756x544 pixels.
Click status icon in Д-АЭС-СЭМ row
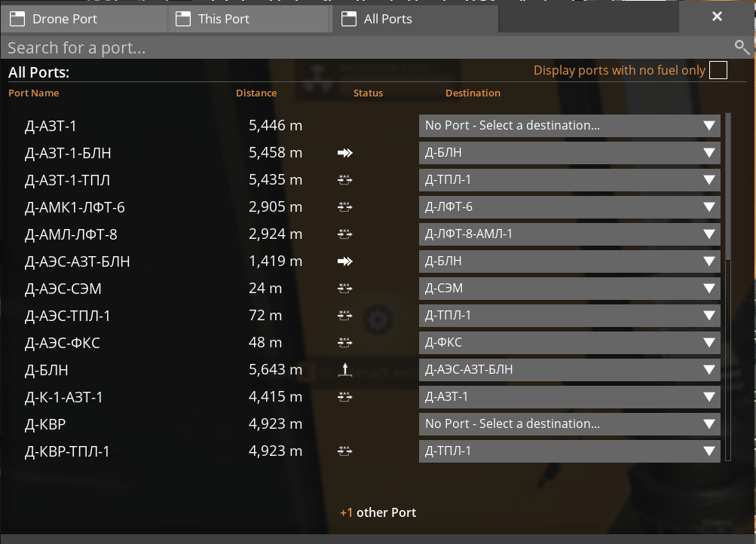click(344, 288)
